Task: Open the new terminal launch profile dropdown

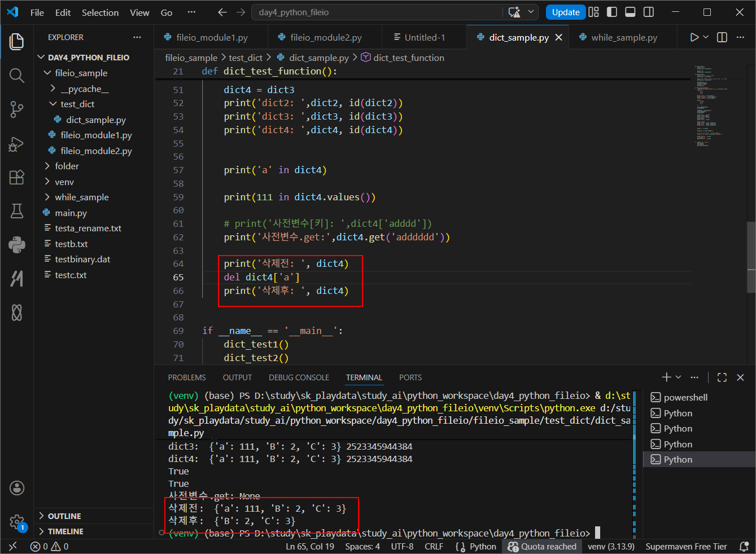Action: 678,377
